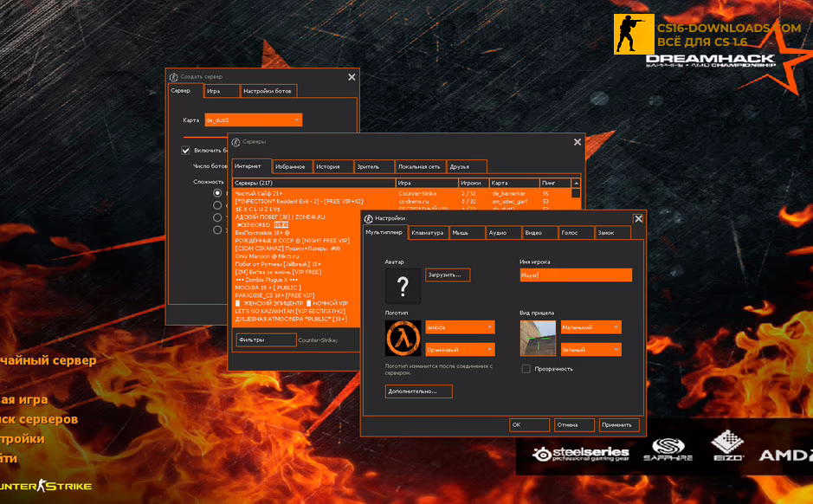Open the Маленький crosshair size dropdown
The image size is (813, 504).
click(591, 327)
